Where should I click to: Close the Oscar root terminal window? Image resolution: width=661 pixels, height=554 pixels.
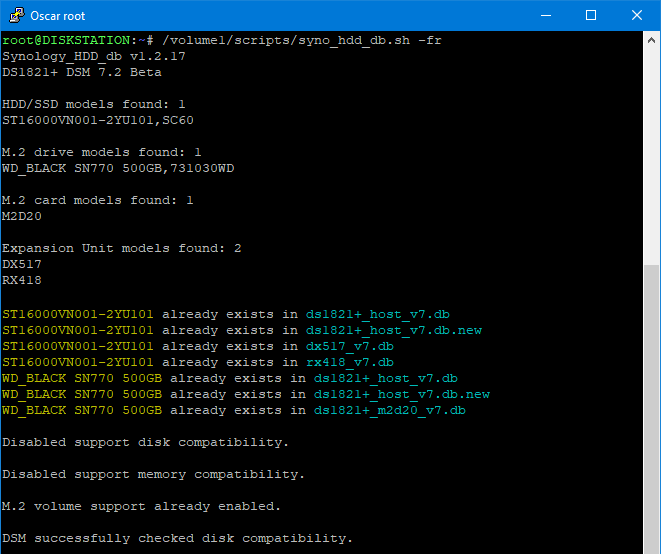pyautogui.click(x=637, y=15)
